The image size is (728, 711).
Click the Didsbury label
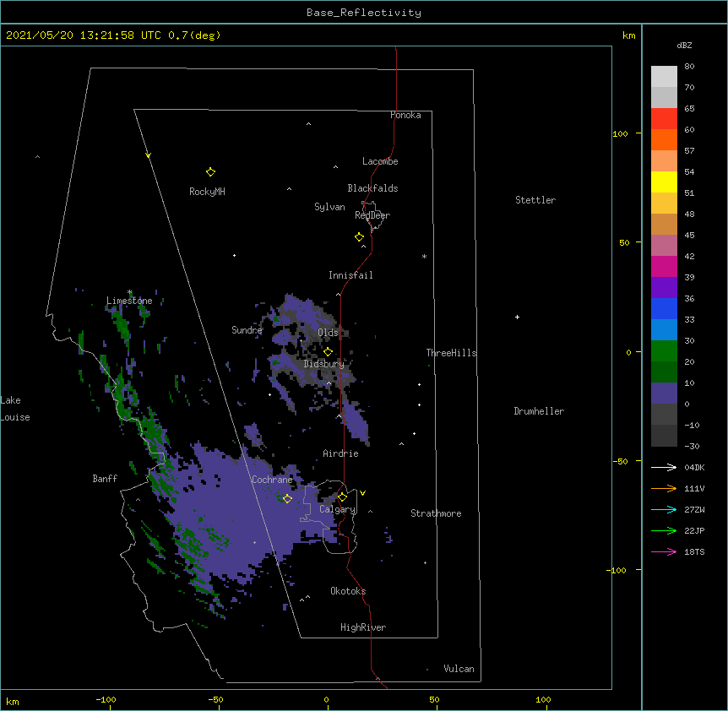coord(324,364)
